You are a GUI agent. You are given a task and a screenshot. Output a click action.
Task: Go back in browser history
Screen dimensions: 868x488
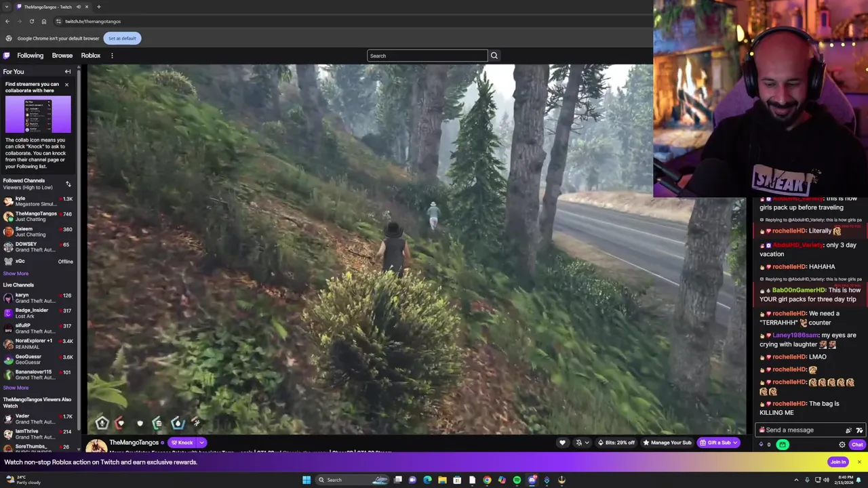[x=7, y=21]
